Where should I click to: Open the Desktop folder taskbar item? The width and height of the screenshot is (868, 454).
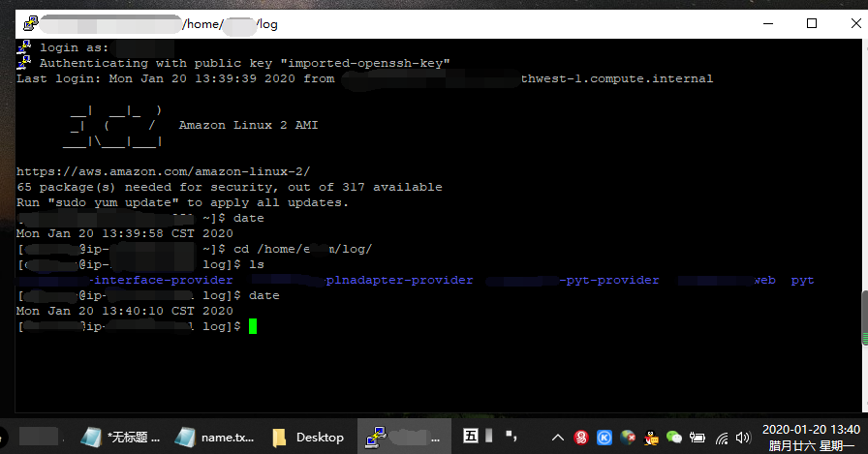(x=309, y=437)
